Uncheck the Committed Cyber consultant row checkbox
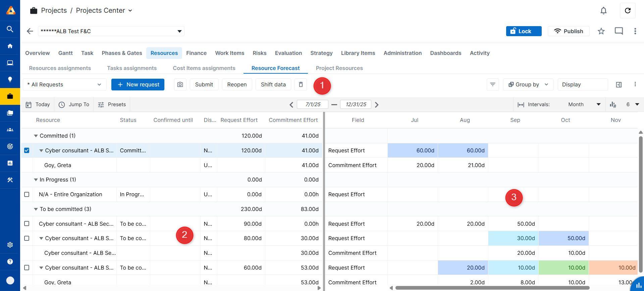The height and width of the screenshot is (291, 644). [x=27, y=150]
